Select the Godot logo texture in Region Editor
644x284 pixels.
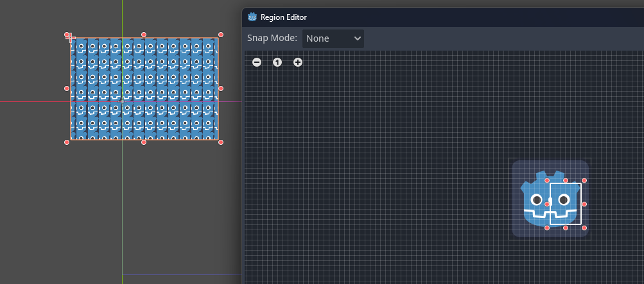tap(550, 199)
